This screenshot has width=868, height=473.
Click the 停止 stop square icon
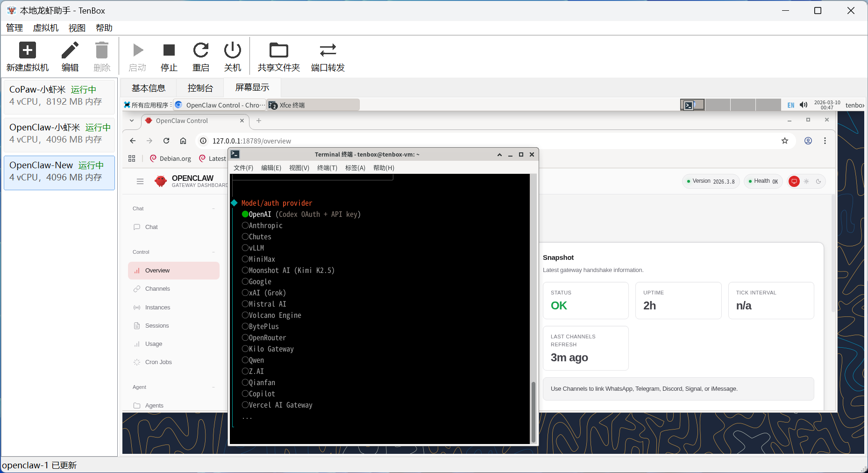pos(169,50)
